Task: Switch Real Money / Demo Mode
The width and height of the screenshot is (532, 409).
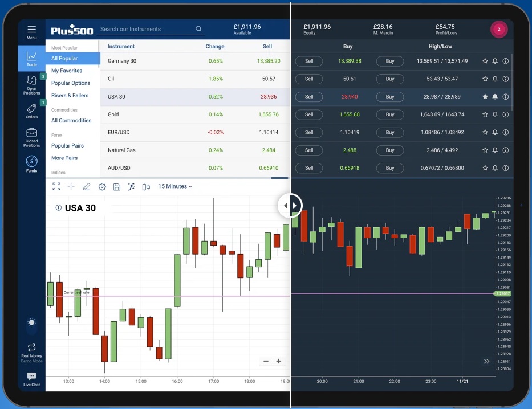Action: pyautogui.click(x=31, y=353)
